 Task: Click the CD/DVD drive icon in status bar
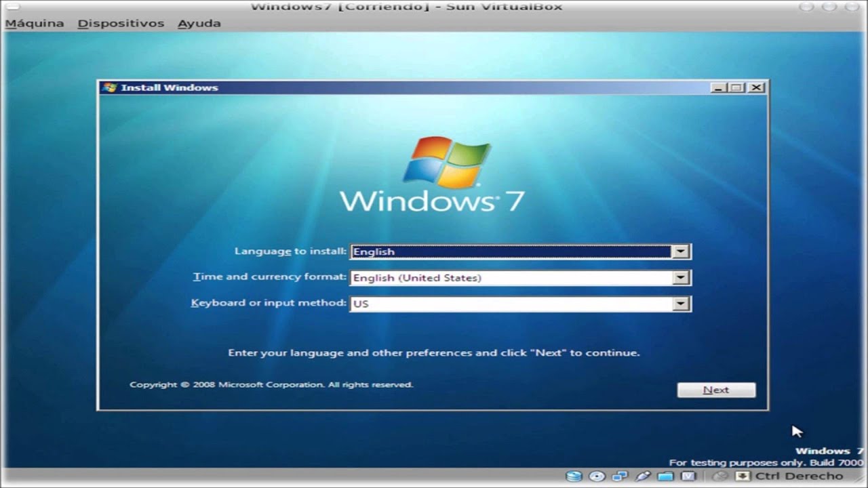click(x=597, y=476)
